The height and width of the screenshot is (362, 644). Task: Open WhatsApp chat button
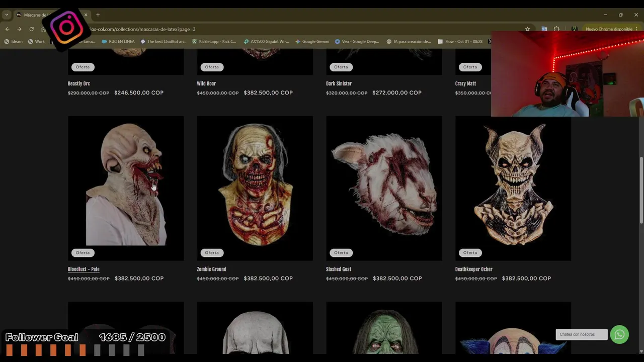click(619, 334)
